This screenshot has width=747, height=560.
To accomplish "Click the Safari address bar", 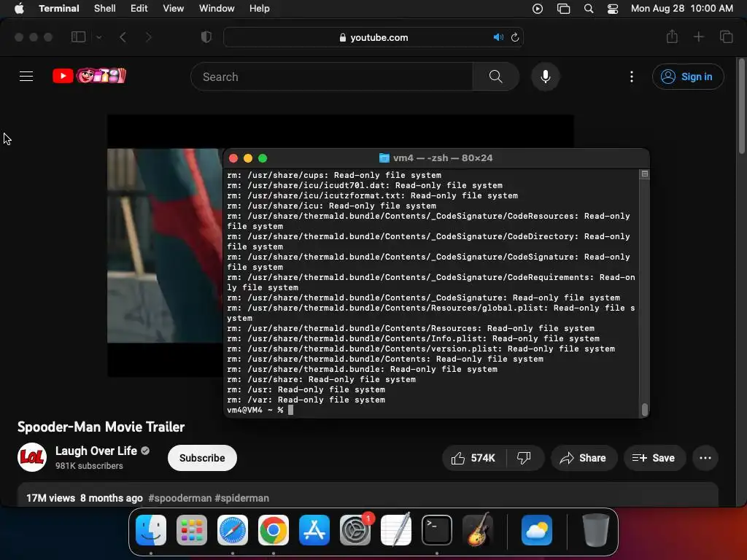I will click(x=373, y=37).
